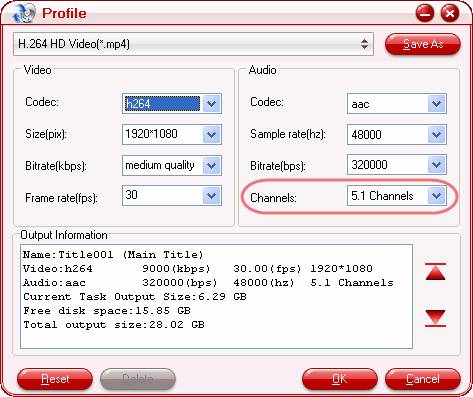Expand the Sample rate(hz) dropdown arrow
Screen dimensions: 473x397
(x=436, y=134)
